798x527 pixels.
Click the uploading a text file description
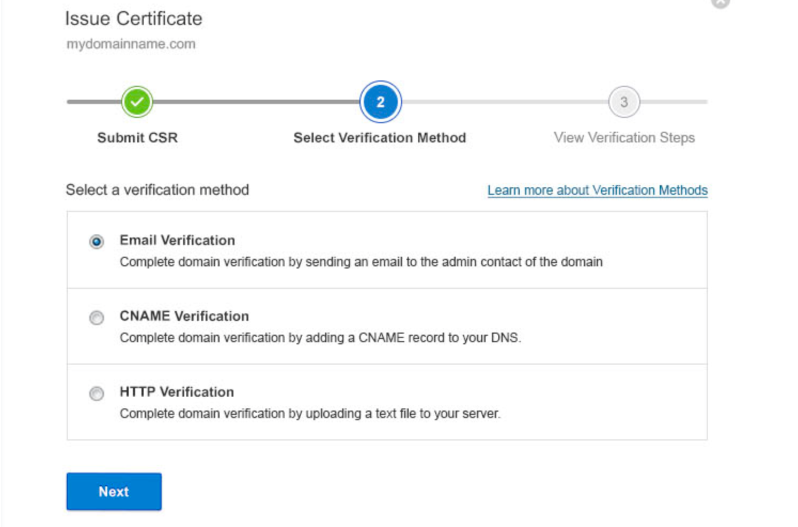pos(310,414)
